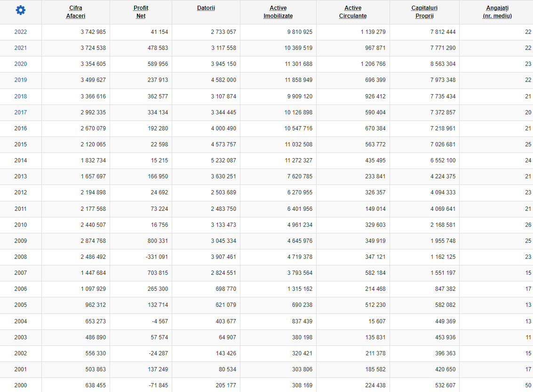Select the 2013 year cell
This screenshot has height=392, width=533.
[x=20, y=176]
